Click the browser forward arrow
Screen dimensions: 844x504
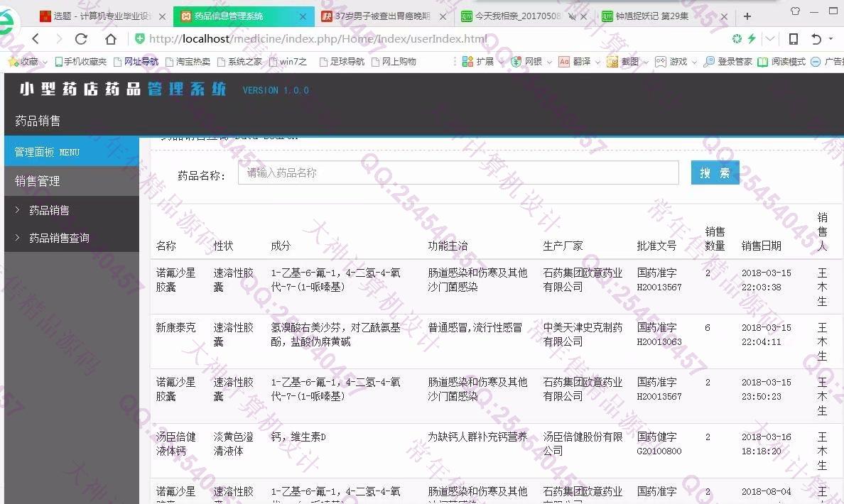coord(59,39)
